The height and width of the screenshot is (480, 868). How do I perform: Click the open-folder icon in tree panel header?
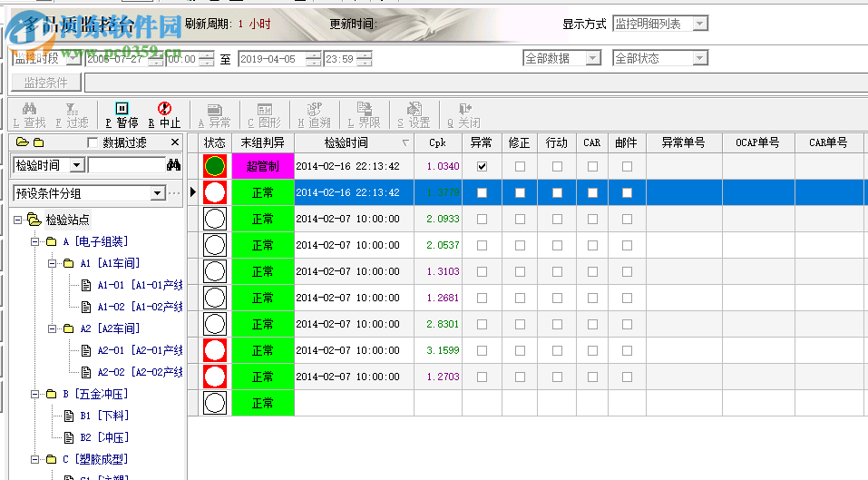[x=22, y=142]
